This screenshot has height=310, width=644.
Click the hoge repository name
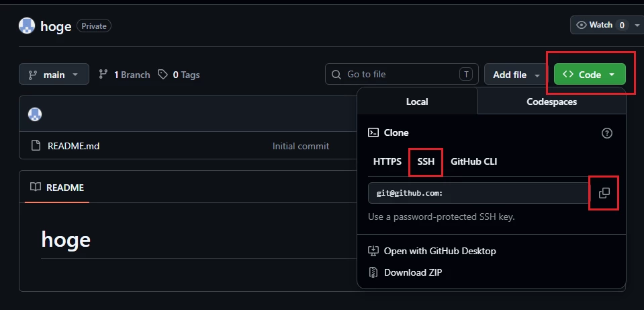(56, 26)
